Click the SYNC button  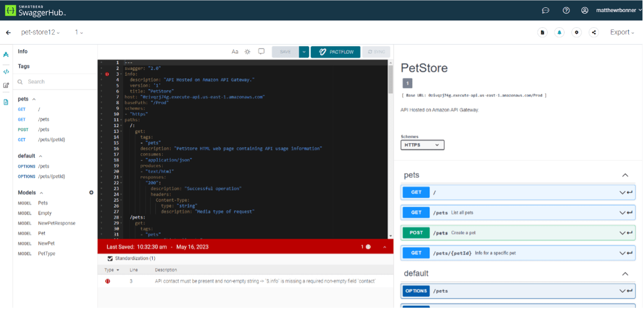[376, 52]
